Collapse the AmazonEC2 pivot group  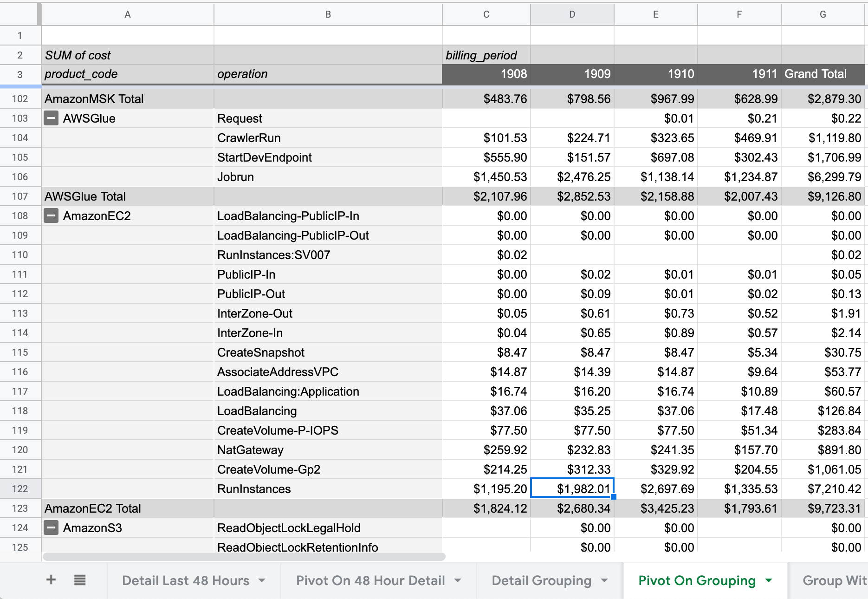pyautogui.click(x=51, y=216)
